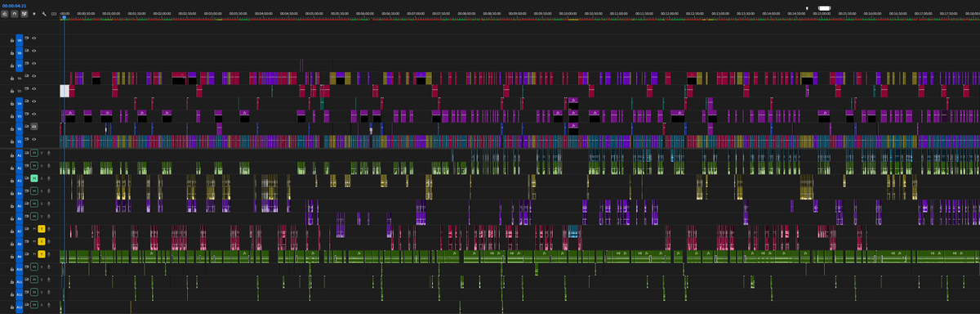
Task: Disable solo on track A7
Action: pyautogui.click(x=42, y=229)
